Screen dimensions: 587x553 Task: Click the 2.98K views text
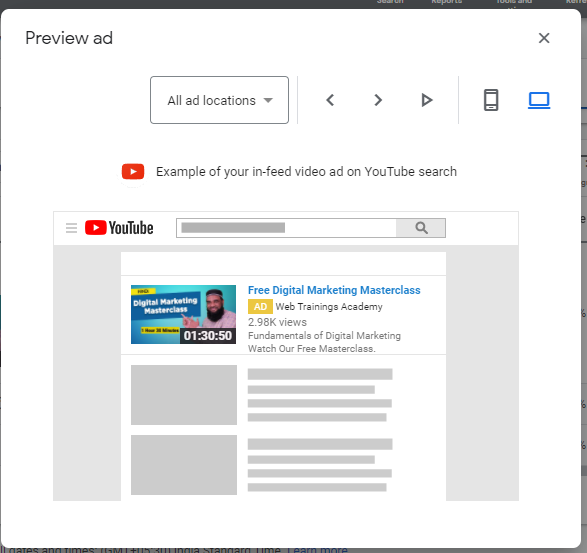click(x=277, y=322)
